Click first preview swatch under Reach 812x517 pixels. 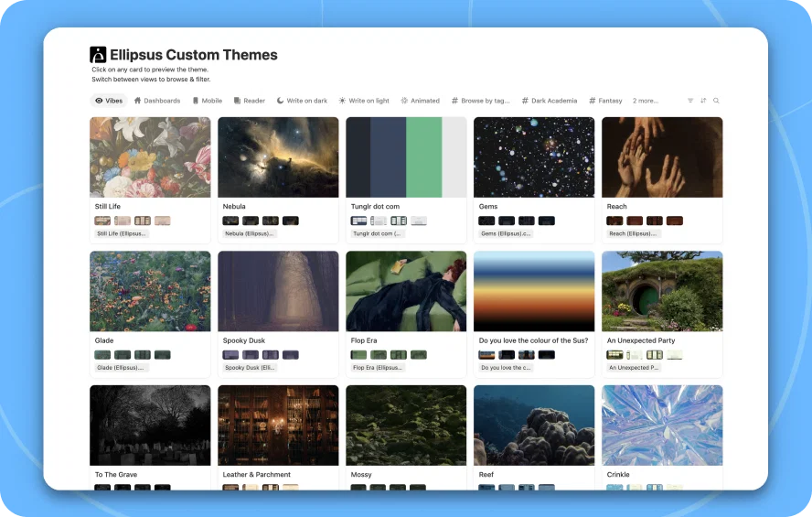click(614, 221)
